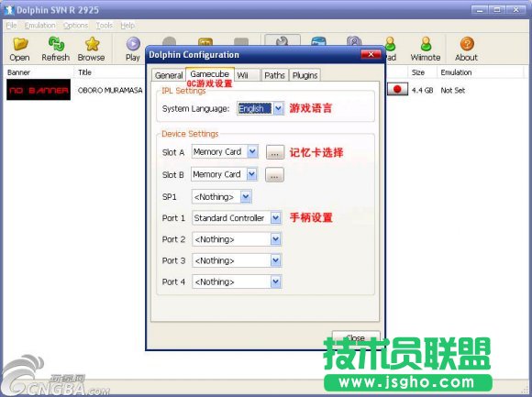Open the Options menu
This screenshot has width=532, height=397.
point(75,26)
